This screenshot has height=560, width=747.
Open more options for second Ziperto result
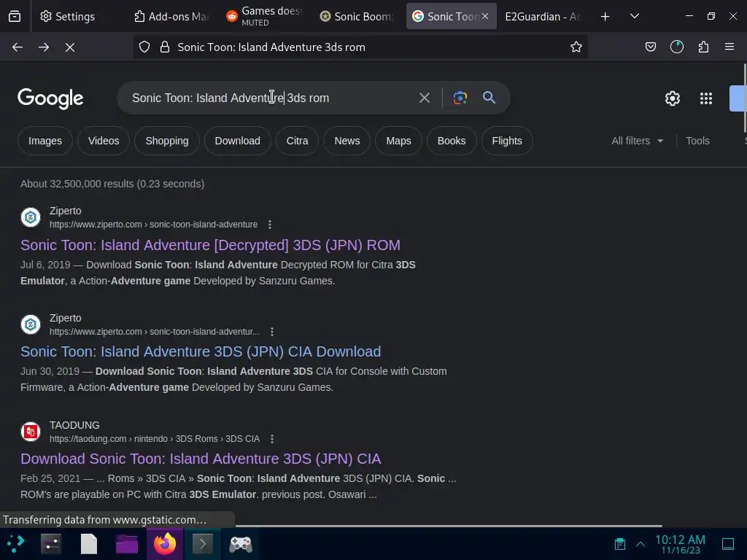pyautogui.click(x=272, y=332)
